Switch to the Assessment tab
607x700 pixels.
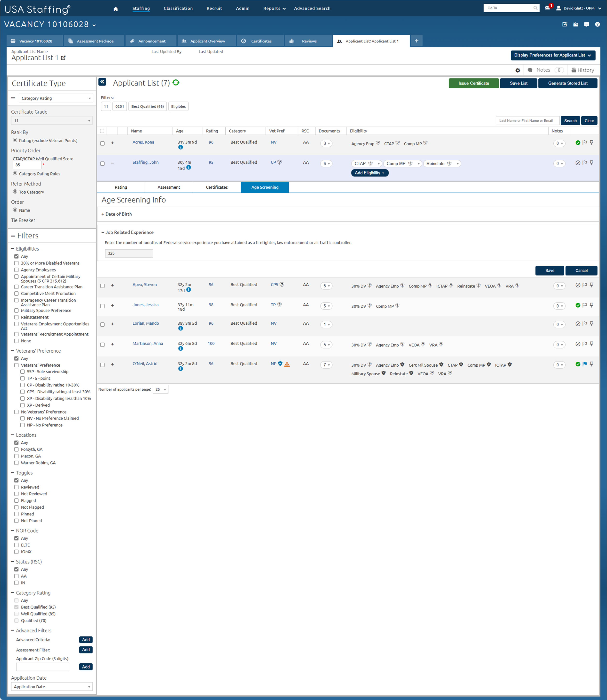[169, 187]
